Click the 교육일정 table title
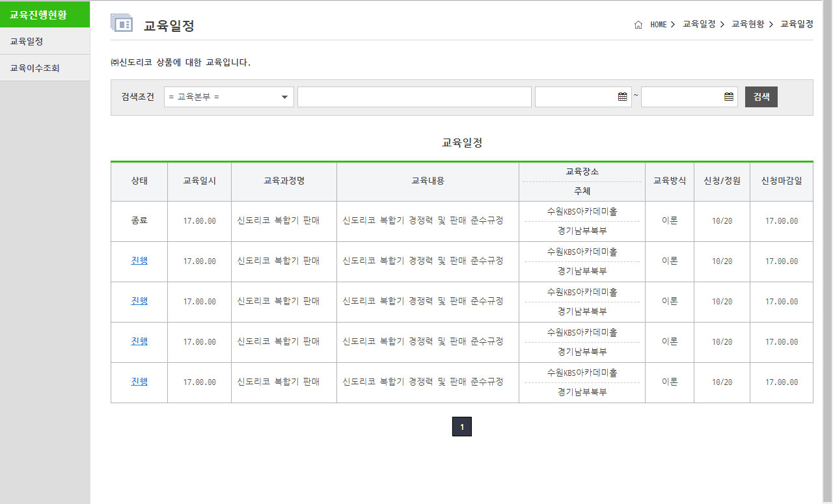 point(462,143)
